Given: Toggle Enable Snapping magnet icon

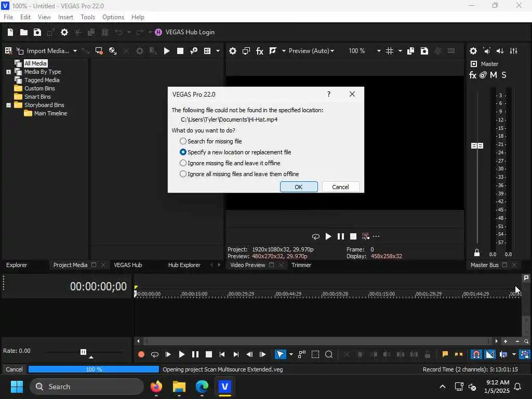Looking at the screenshot, I should [x=476, y=354].
